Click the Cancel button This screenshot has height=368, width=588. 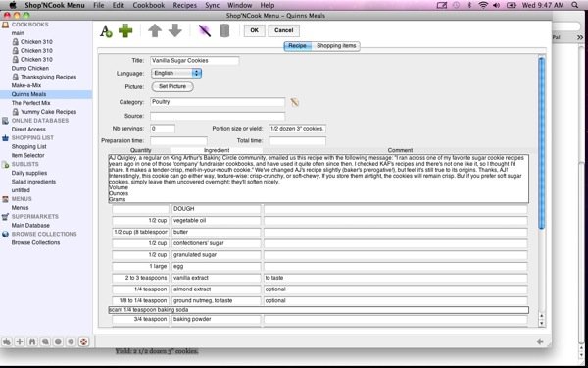coord(283,30)
